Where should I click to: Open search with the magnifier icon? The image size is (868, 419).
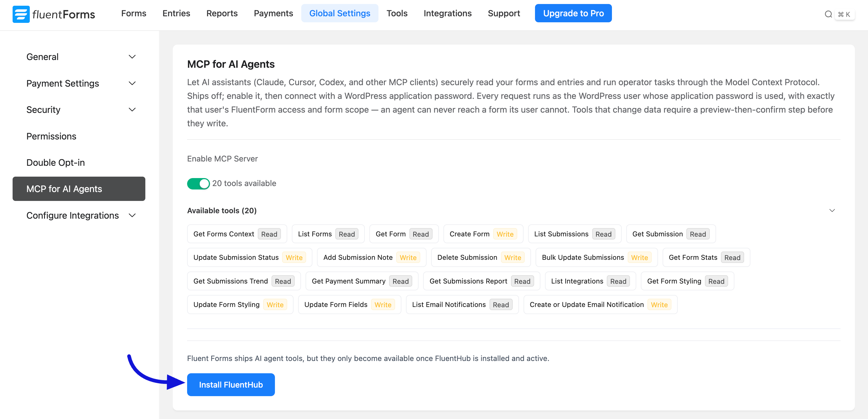pyautogui.click(x=828, y=14)
